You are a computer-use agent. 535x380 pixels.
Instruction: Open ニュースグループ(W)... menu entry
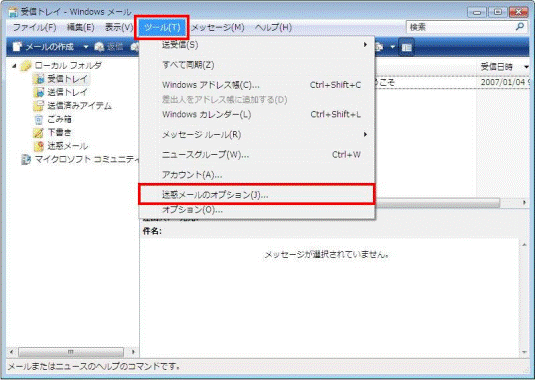(257, 155)
